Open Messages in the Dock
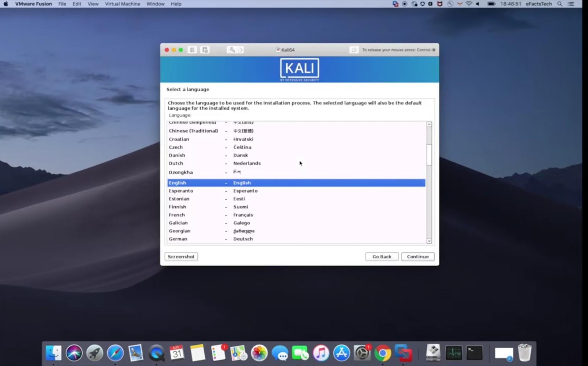Viewport: 588px width, 366px height. point(280,353)
